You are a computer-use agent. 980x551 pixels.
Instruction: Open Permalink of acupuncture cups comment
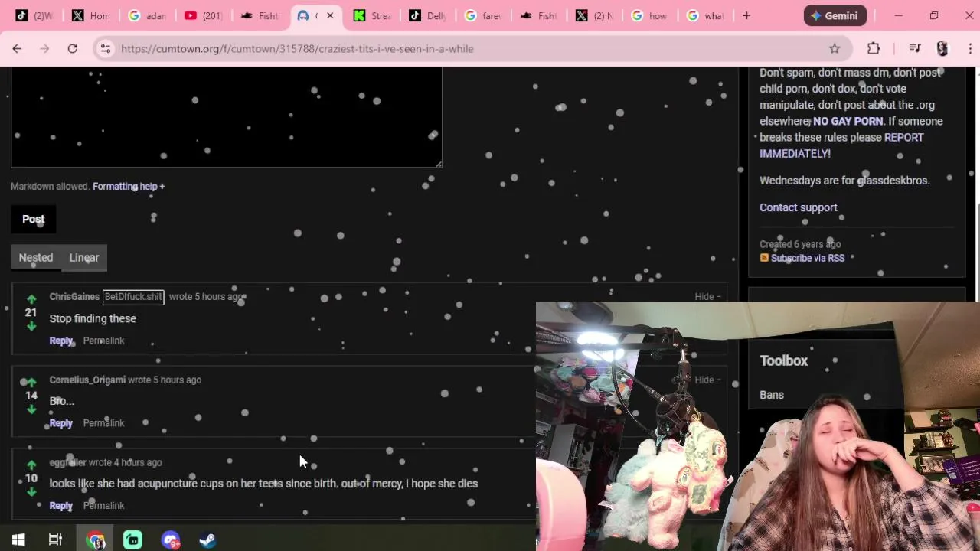pos(103,506)
